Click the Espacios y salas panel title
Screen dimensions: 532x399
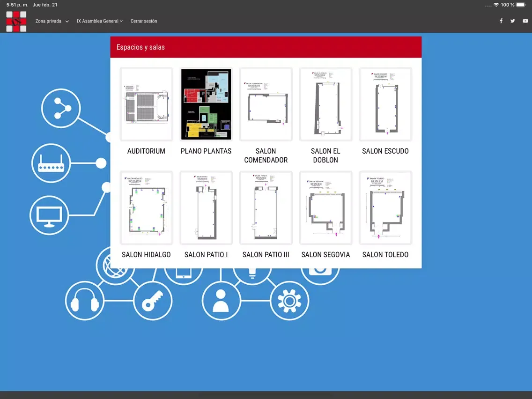140,47
